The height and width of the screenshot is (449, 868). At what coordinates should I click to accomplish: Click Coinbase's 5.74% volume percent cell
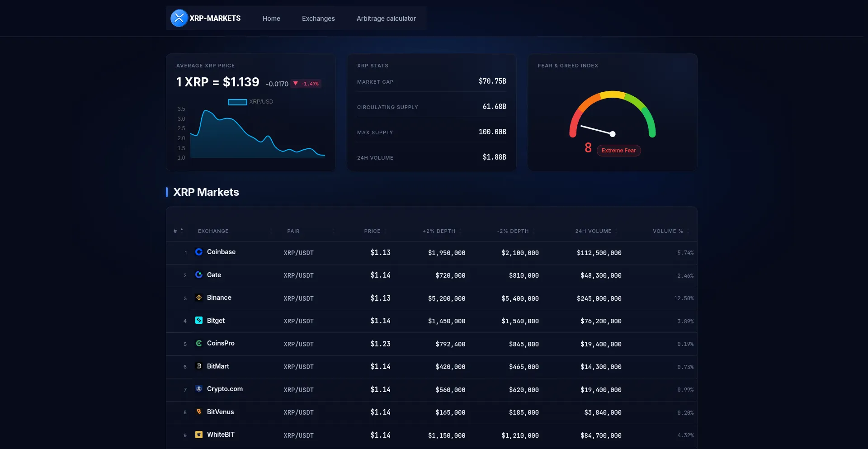[x=685, y=253]
